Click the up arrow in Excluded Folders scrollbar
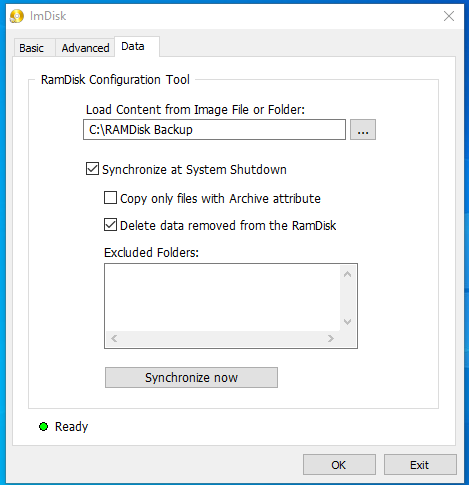The image size is (469, 485). click(x=347, y=274)
